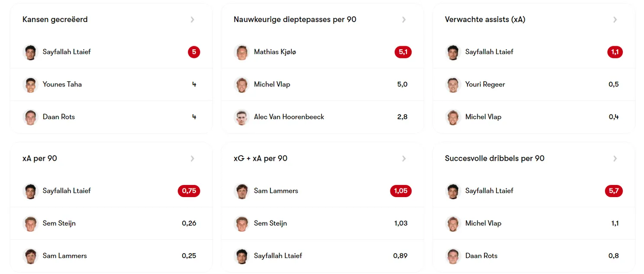Click Youri Regeer's player photo
644x274 pixels.
pyautogui.click(x=453, y=84)
